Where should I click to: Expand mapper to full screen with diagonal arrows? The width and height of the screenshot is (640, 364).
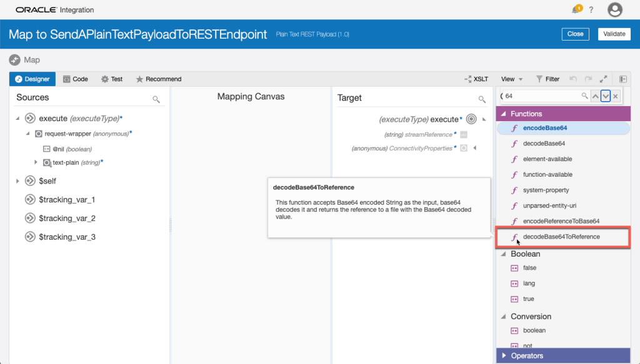(x=604, y=79)
